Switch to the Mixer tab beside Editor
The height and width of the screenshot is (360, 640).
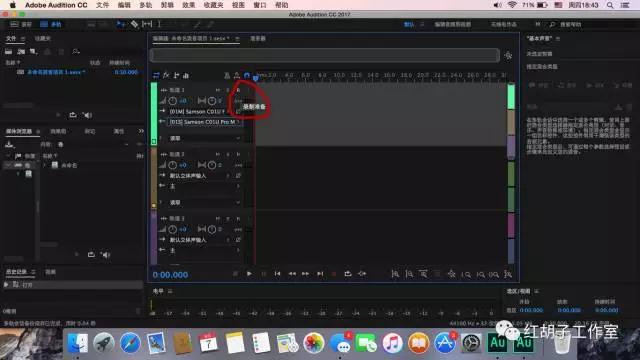[x=258, y=38]
